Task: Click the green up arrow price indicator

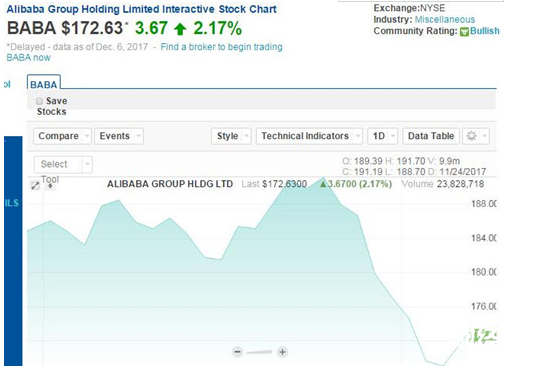Action: pos(180,29)
